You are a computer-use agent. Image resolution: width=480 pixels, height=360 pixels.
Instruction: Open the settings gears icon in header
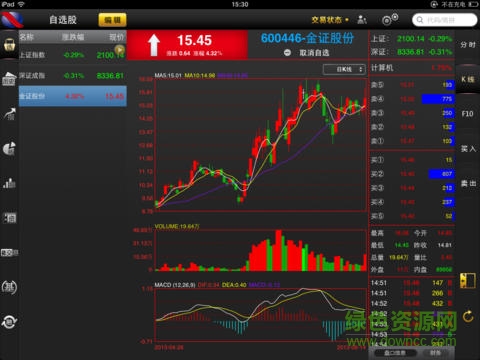point(390,19)
